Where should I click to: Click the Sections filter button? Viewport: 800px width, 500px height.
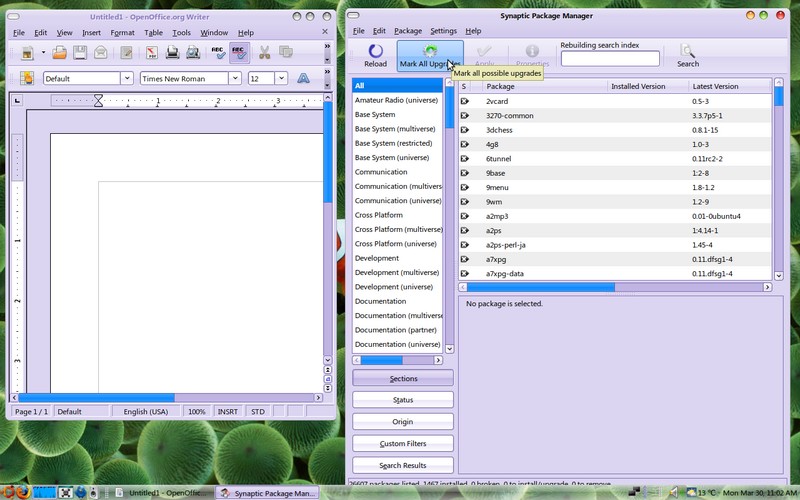(403, 379)
